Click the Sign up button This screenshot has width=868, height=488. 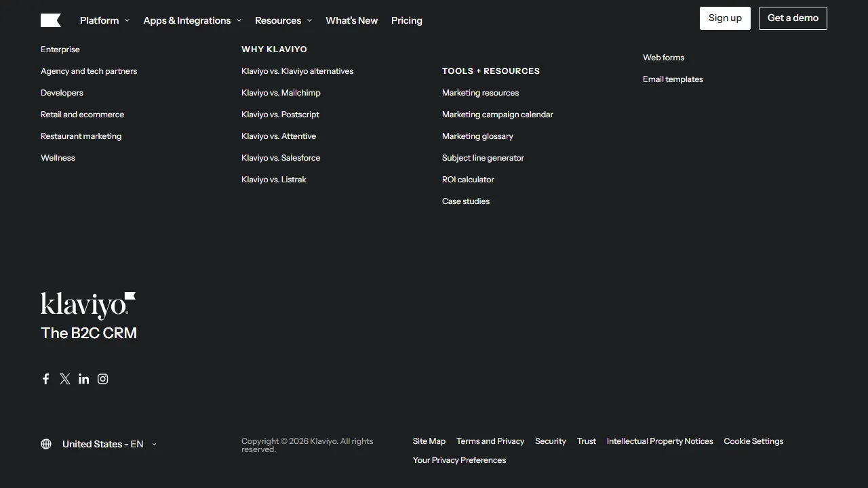[725, 18]
